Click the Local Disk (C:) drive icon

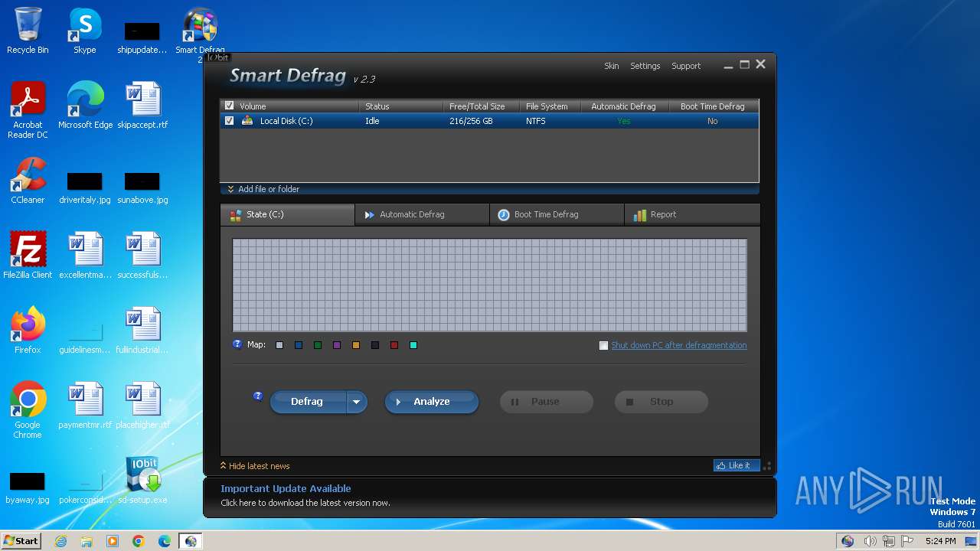coord(247,120)
